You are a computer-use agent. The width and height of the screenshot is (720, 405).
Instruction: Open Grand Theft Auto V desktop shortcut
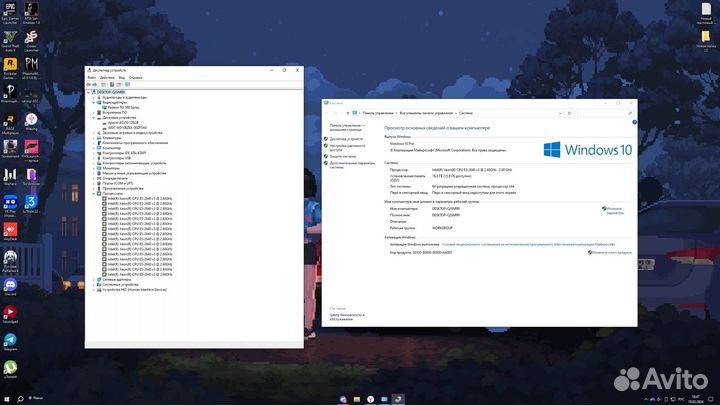click(x=10, y=40)
